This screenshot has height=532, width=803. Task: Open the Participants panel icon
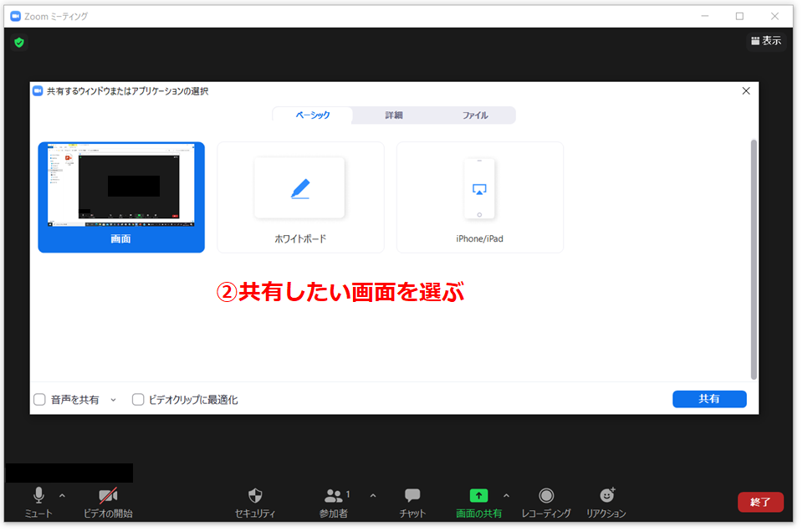334,495
